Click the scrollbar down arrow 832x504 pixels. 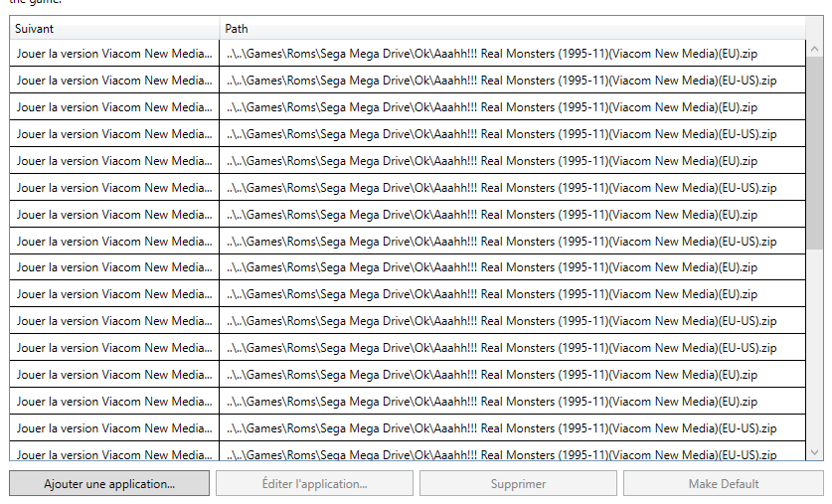[x=814, y=452]
